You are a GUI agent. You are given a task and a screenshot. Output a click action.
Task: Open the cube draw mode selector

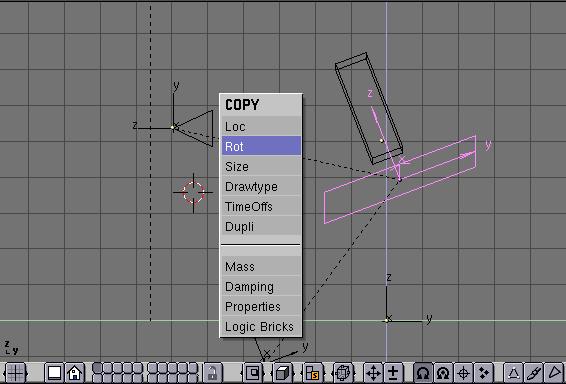point(283,373)
